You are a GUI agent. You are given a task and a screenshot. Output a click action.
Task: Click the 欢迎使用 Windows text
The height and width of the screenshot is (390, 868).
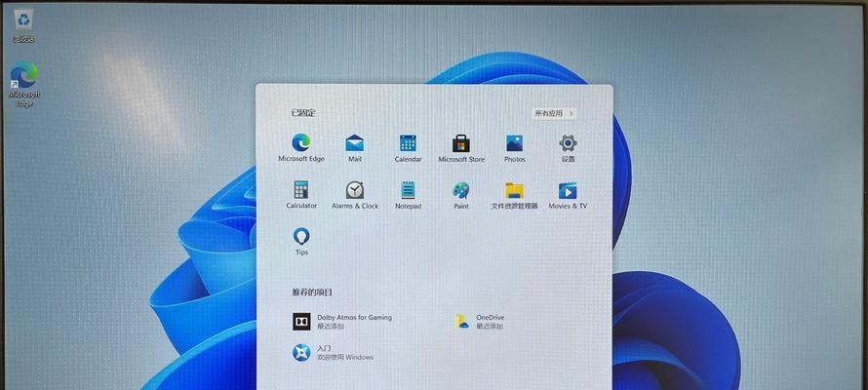pos(345,358)
